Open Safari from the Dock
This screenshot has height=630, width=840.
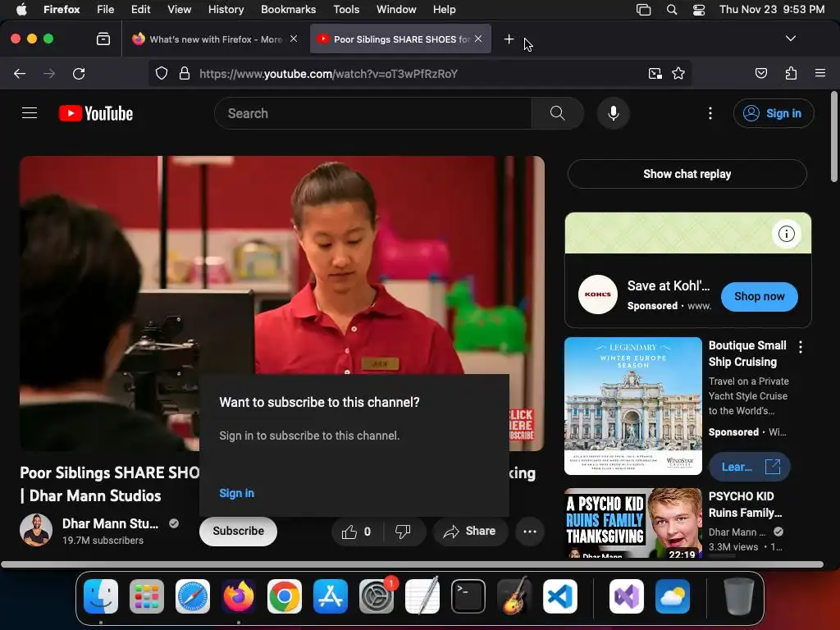tap(192, 596)
